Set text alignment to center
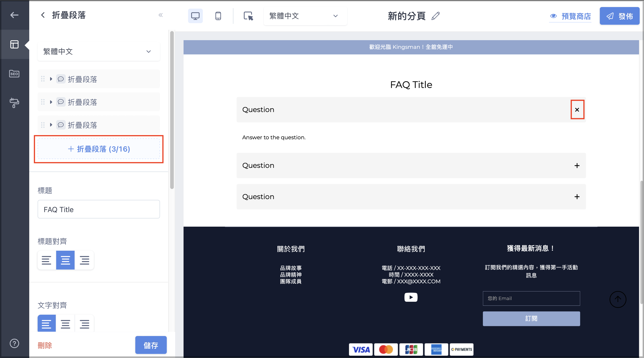The image size is (644, 358). coord(65,324)
